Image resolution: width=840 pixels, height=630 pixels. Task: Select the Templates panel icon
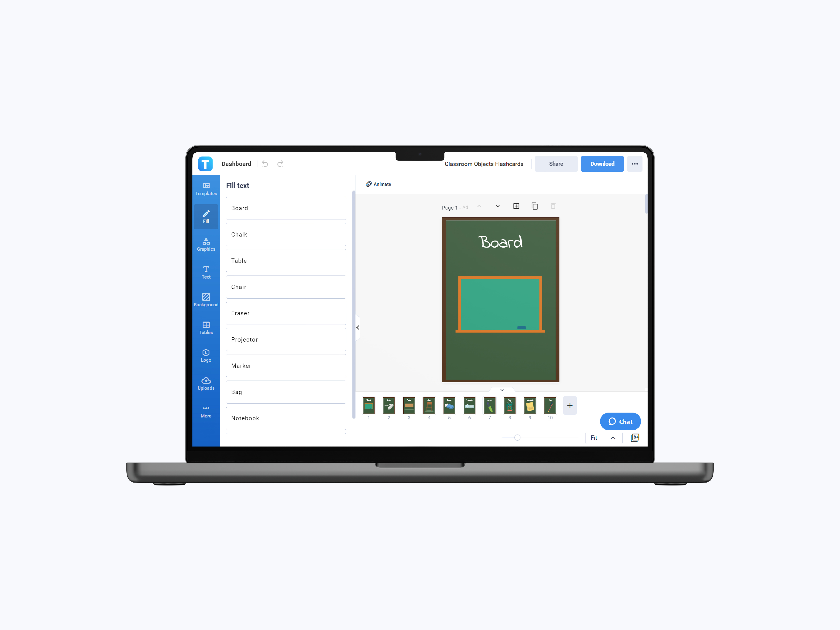206,189
